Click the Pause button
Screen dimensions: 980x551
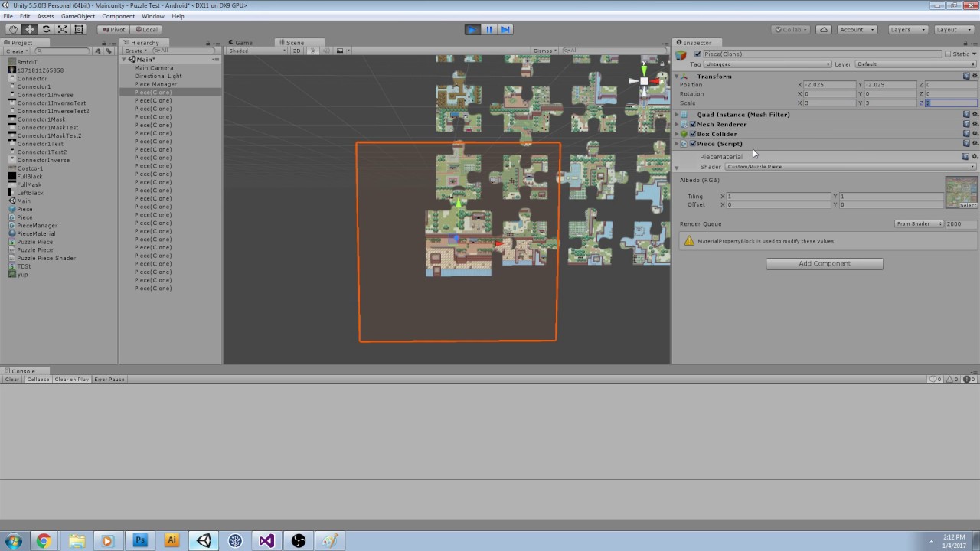pyautogui.click(x=489, y=29)
